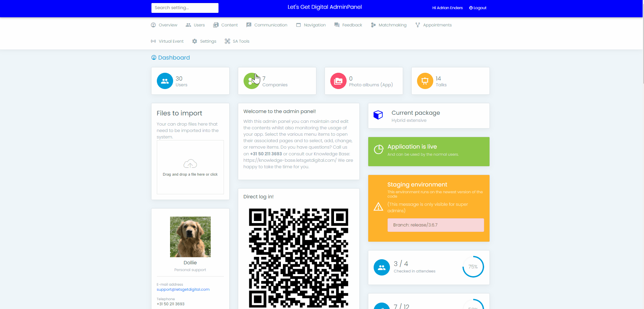Click the Matchmaking menu icon
The width and height of the screenshot is (644, 309).
click(373, 25)
